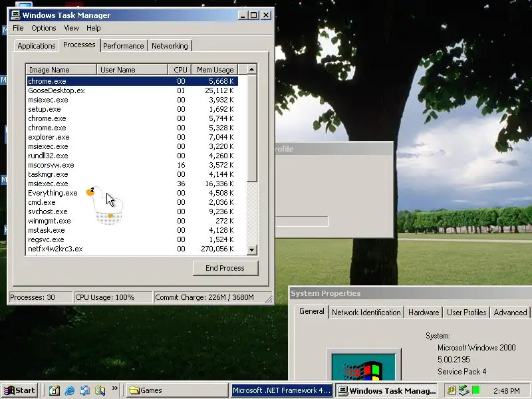Click the yellow key icon in system tray

(x=451, y=390)
